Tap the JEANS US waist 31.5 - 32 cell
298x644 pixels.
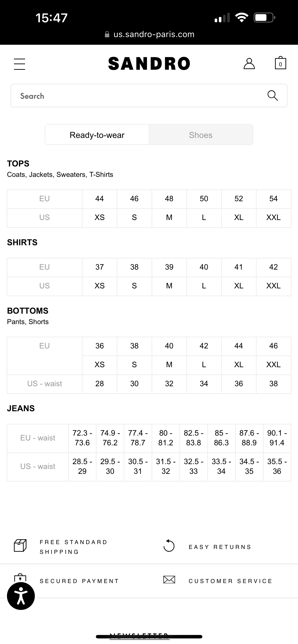click(166, 466)
